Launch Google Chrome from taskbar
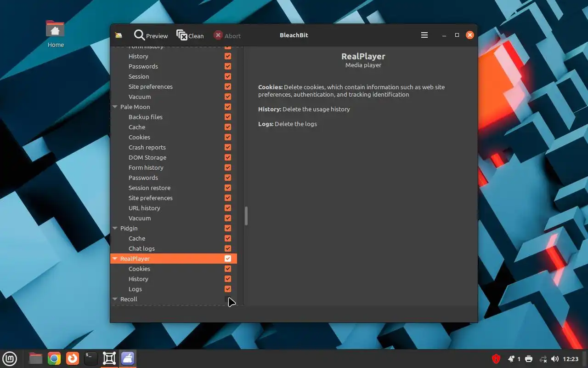 pyautogui.click(x=54, y=358)
